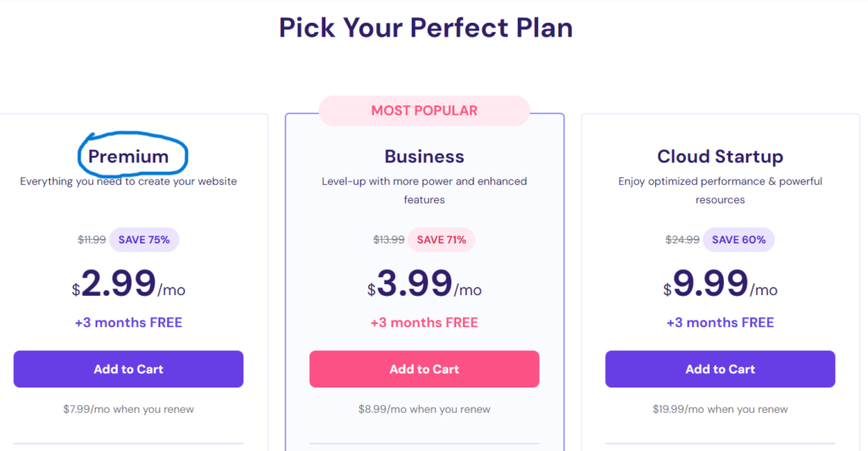Image resolution: width=868 pixels, height=451 pixels.
Task: Click the Premium plan title
Action: point(129,157)
